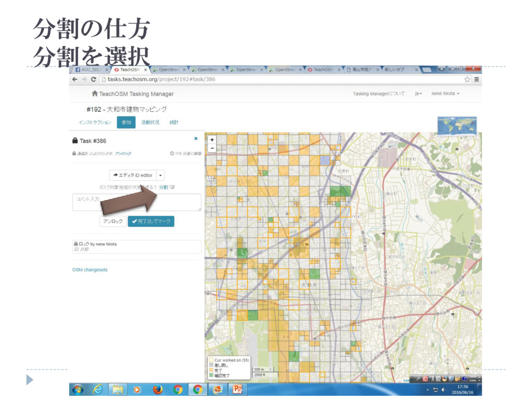Open the Chrome hamburger menu
The height and width of the screenshot is (399, 532).
[x=477, y=79]
